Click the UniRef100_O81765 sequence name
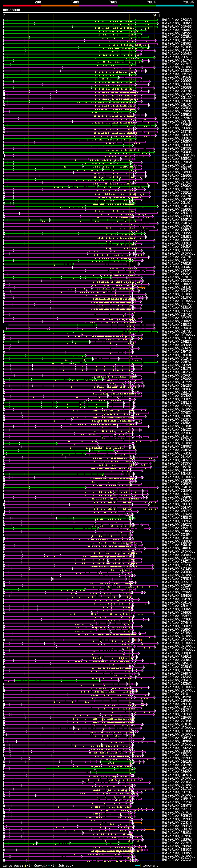Viewport: 197px width, 868px height. 177,304
